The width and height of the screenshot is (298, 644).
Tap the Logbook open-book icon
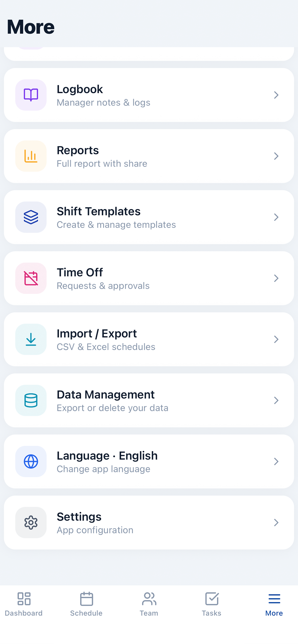click(31, 95)
